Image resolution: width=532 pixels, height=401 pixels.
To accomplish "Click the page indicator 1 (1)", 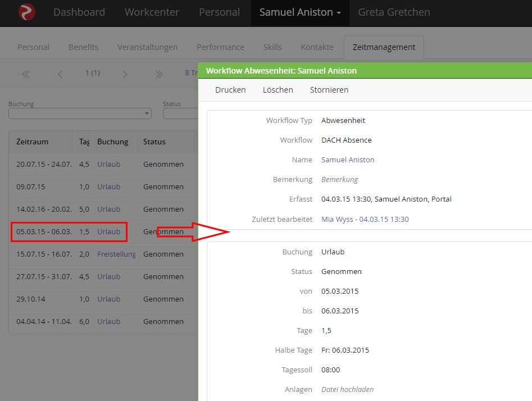I will pos(93,73).
